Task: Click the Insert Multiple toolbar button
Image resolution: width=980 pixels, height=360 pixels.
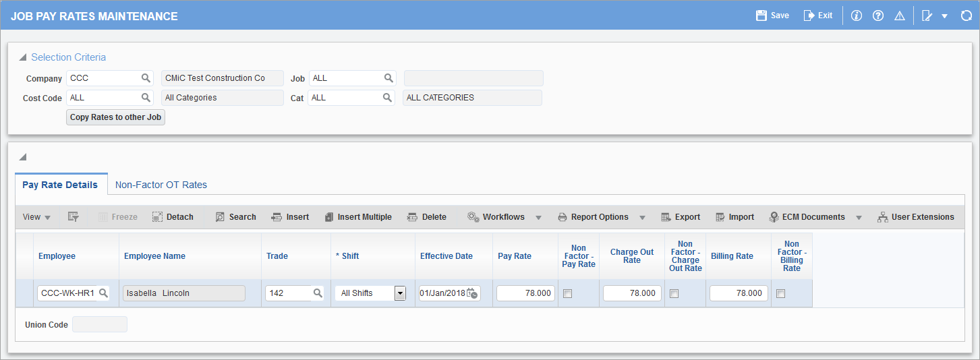Action: pyautogui.click(x=357, y=217)
